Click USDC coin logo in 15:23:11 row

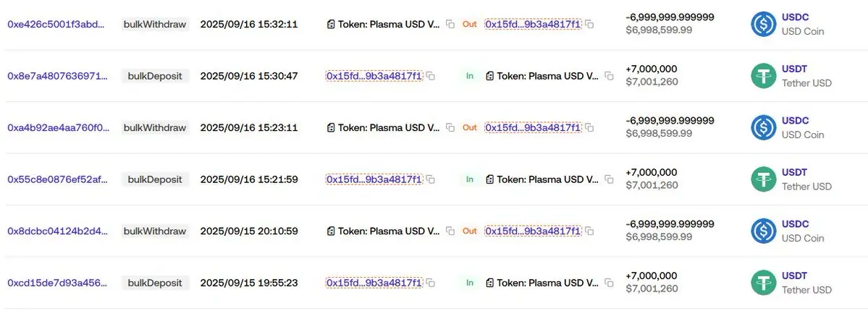tap(763, 127)
